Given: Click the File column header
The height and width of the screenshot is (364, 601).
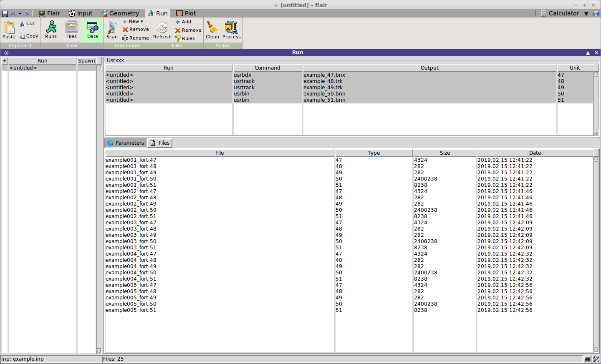Looking at the screenshot, I should (x=220, y=153).
